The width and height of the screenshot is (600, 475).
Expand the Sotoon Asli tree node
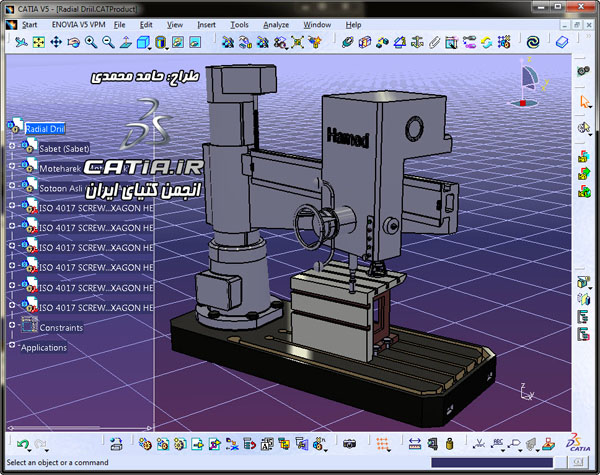[12, 186]
